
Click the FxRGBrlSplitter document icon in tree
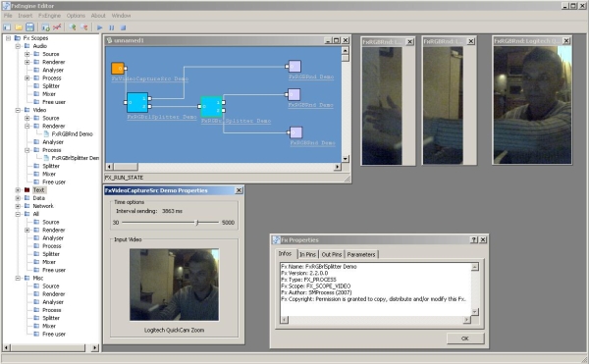[46, 158]
